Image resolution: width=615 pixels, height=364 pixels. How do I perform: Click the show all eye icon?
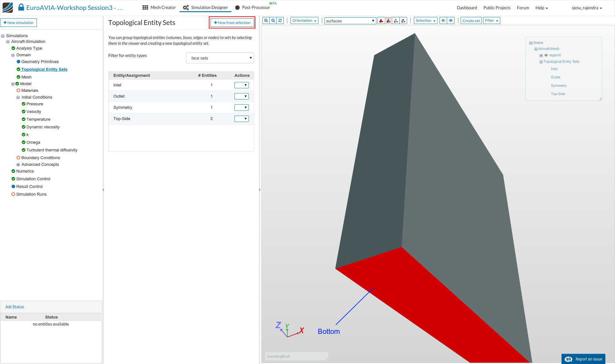click(451, 20)
